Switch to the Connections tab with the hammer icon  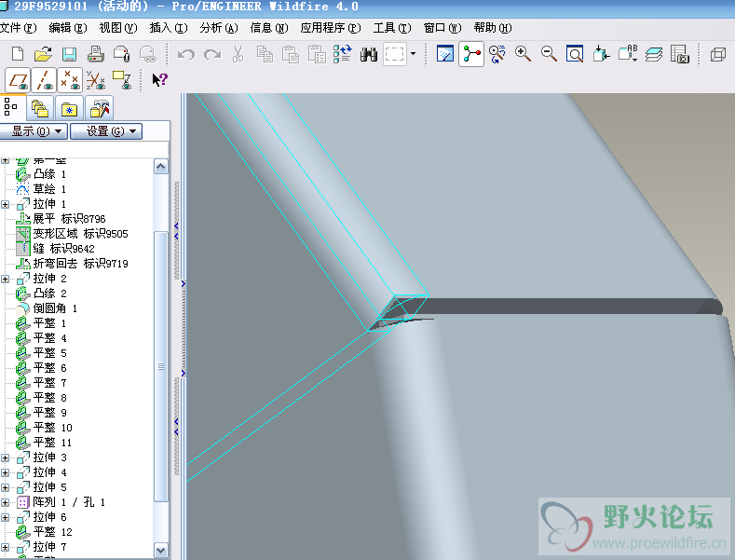(99, 109)
